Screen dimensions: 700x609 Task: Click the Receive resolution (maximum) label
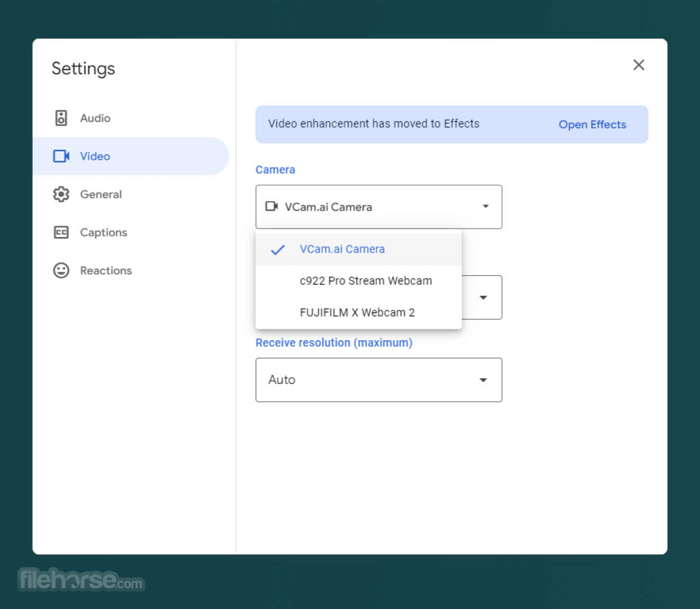coord(334,342)
